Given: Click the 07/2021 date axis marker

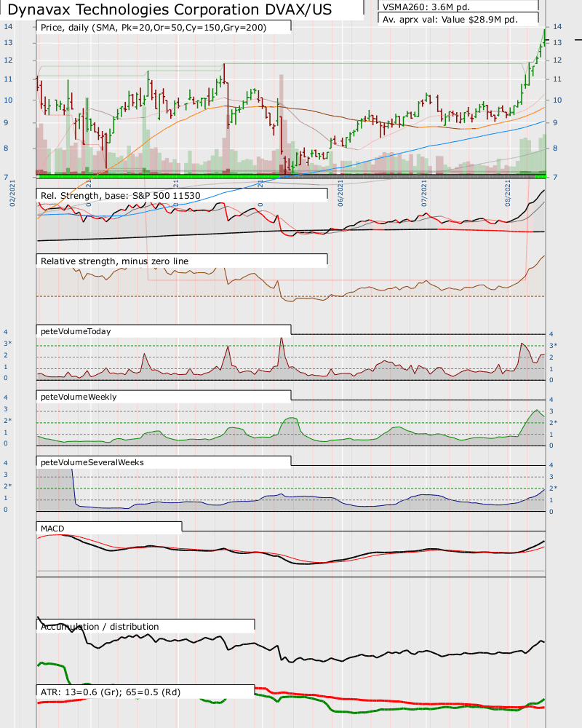Looking at the screenshot, I should 424,193.
